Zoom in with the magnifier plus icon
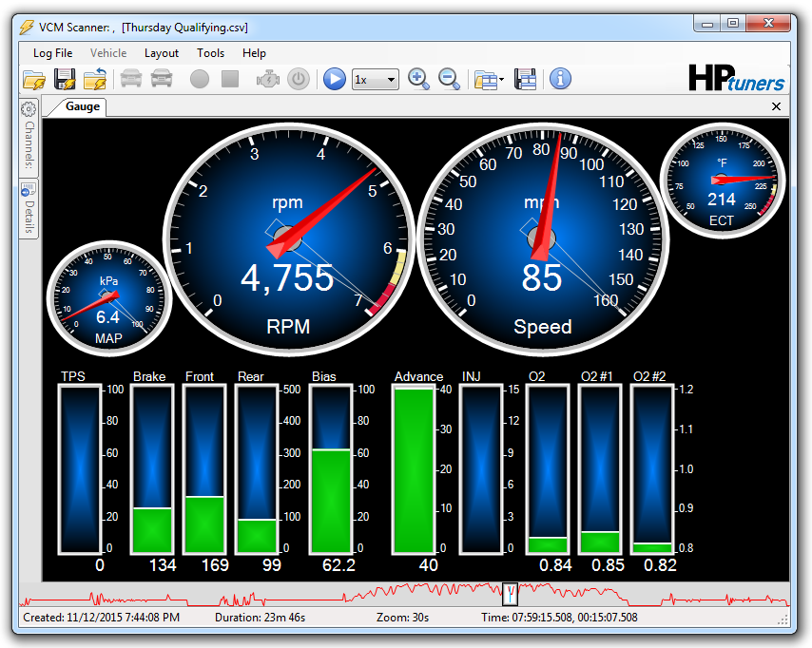This screenshot has width=812, height=648. point(418,79)
